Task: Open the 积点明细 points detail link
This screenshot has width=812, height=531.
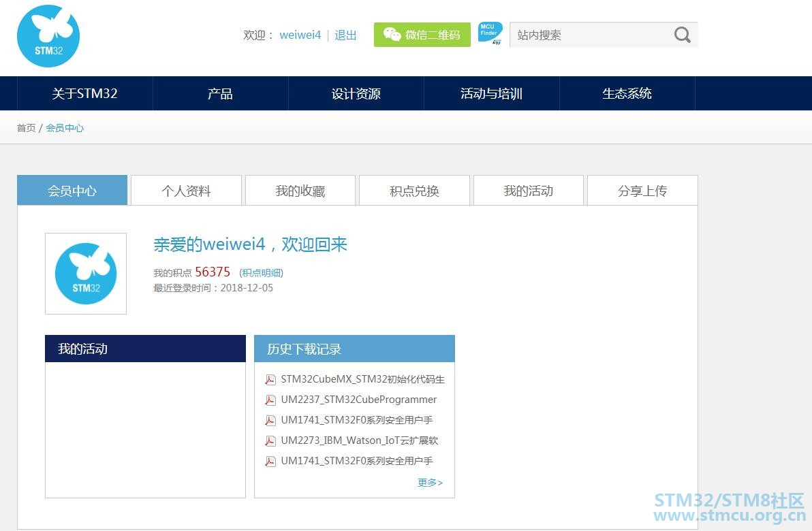Action: tap(262, 273)
